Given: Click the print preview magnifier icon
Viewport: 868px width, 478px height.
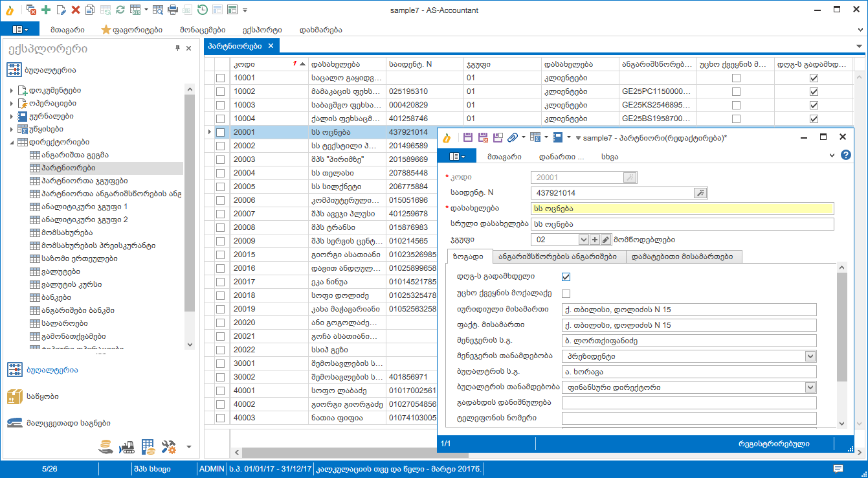Looking at the screenshot, I should point(159,10).
